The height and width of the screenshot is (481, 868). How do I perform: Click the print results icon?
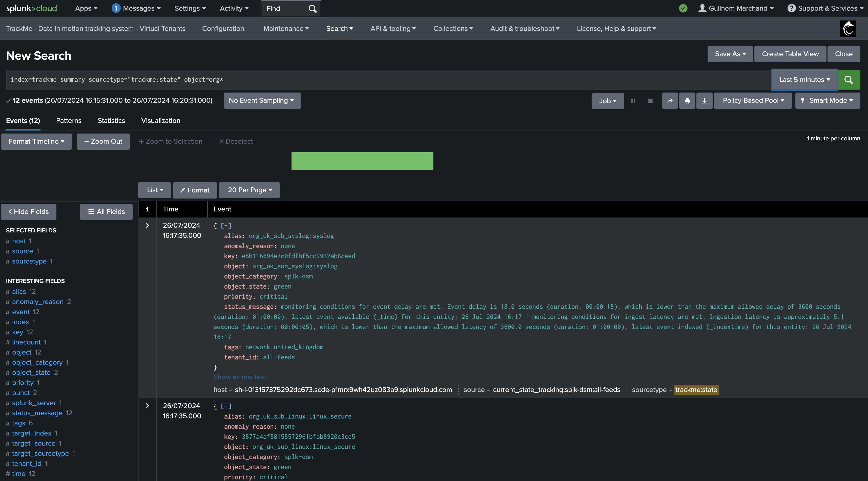(x=687, y=101)
